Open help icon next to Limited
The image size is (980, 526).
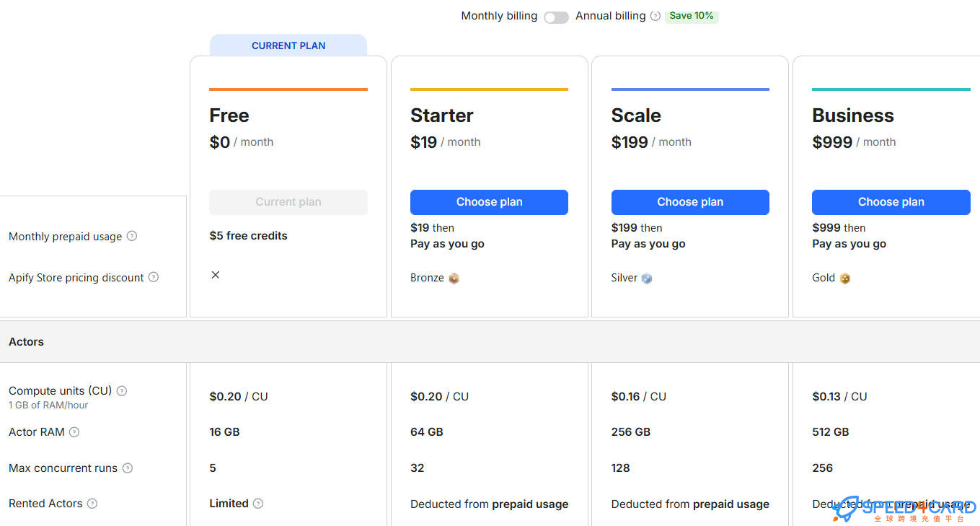click(x=258, y=504)
